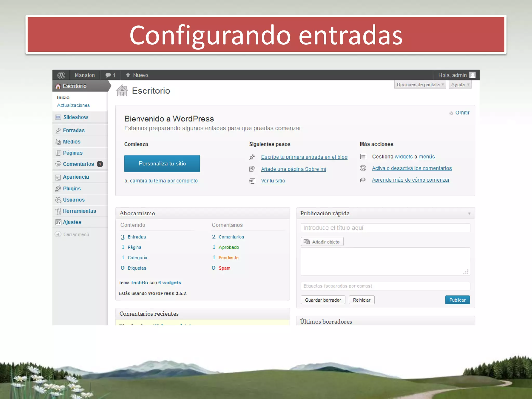Collapse the Publicación rápida panel arrow
532x399 pixels.
pos(469,214)
